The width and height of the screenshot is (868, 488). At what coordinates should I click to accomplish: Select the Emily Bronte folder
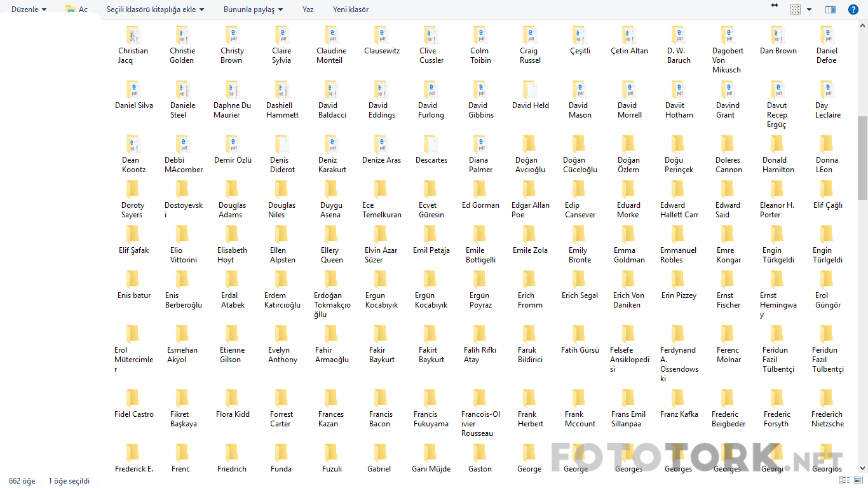pyautogui.click(x=579, y=245)
